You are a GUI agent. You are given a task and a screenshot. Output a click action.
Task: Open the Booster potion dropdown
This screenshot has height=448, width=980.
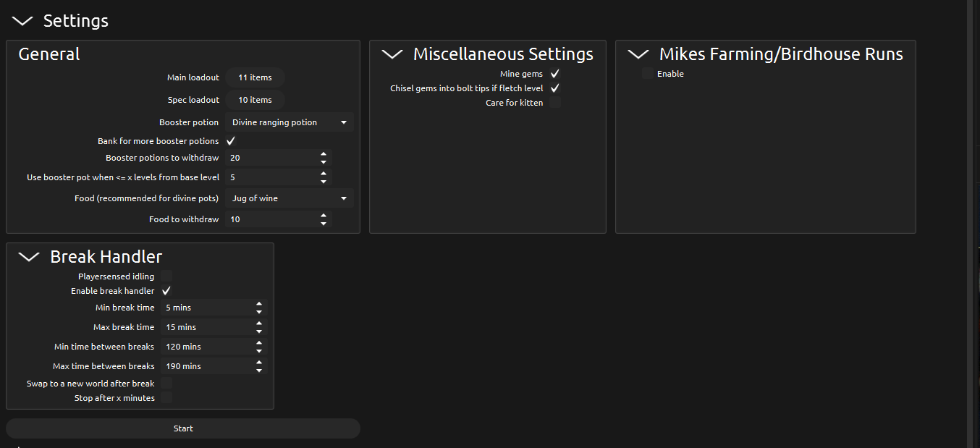289,122
